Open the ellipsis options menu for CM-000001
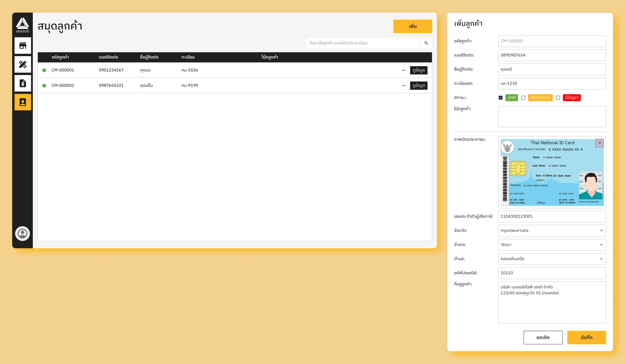The image size is (625, 364). [404, 70]
